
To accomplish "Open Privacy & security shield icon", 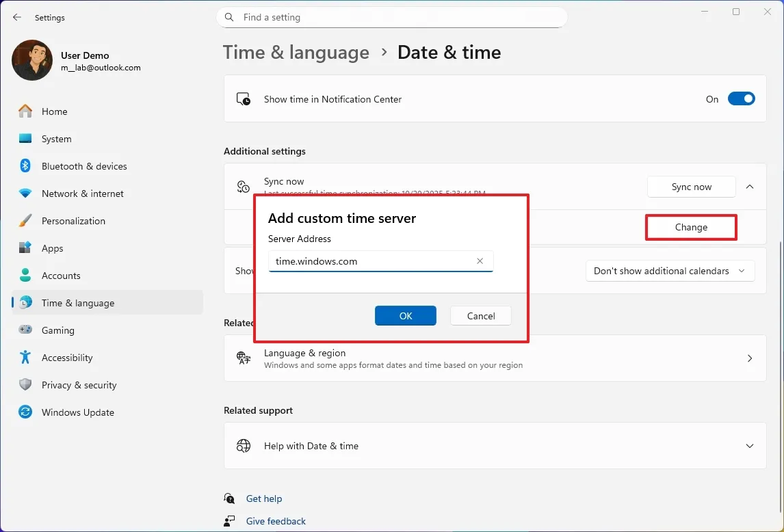I will click(x=25, y=385).
